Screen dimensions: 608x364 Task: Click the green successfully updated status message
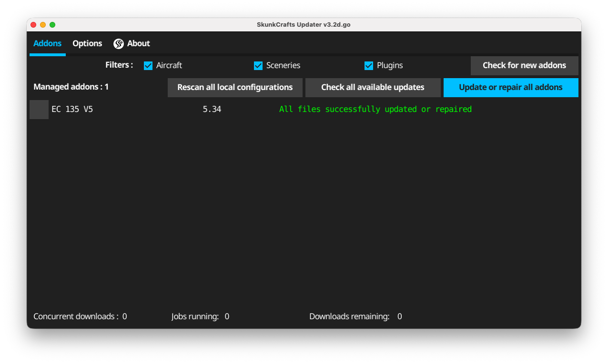(x=375, y=110)
